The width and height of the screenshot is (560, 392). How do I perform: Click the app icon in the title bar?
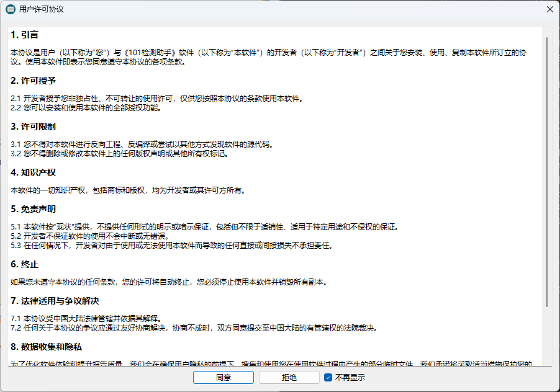point(11,9)
